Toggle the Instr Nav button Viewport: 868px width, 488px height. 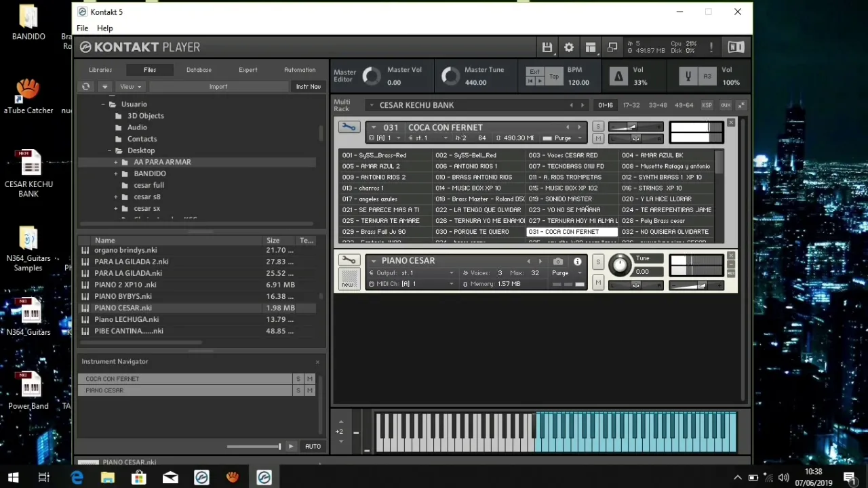tap(308, 87)
